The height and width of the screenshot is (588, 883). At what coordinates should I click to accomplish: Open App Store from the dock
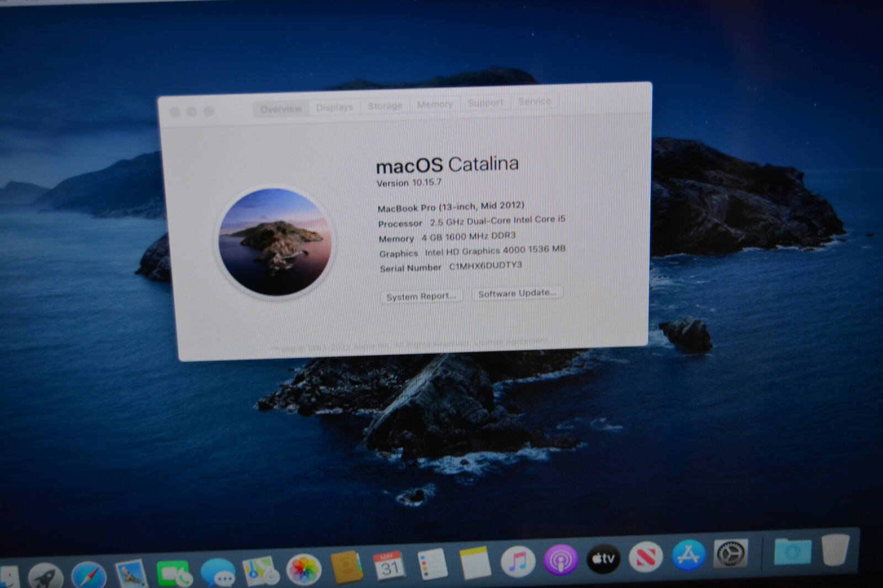click(x=688, y=555)
